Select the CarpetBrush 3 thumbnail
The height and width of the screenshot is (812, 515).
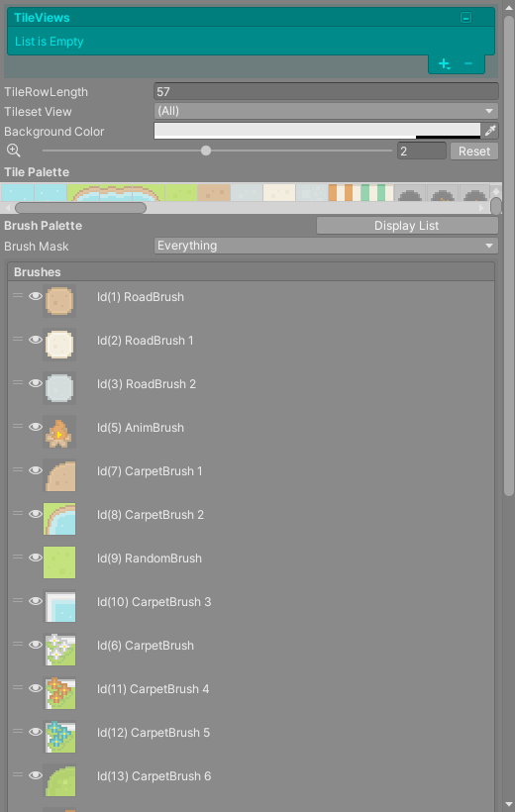[x=59, y=605]
